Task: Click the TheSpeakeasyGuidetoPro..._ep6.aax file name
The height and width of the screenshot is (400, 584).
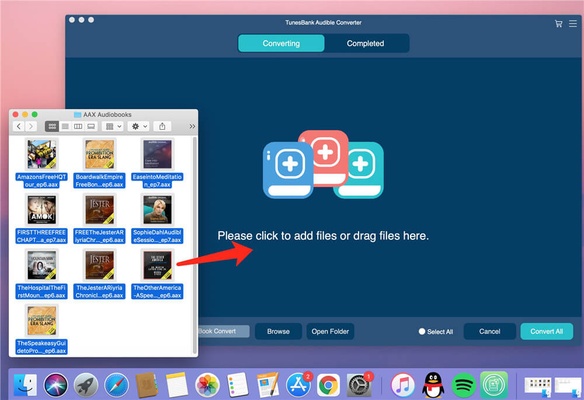Action: [x=42, y=347]
